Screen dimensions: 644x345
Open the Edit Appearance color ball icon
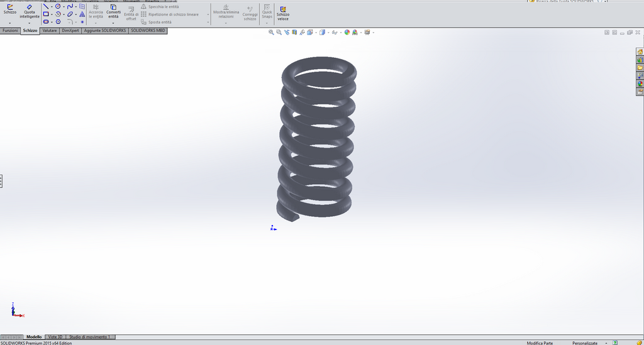pyautogui.click(x=347, y=32)
